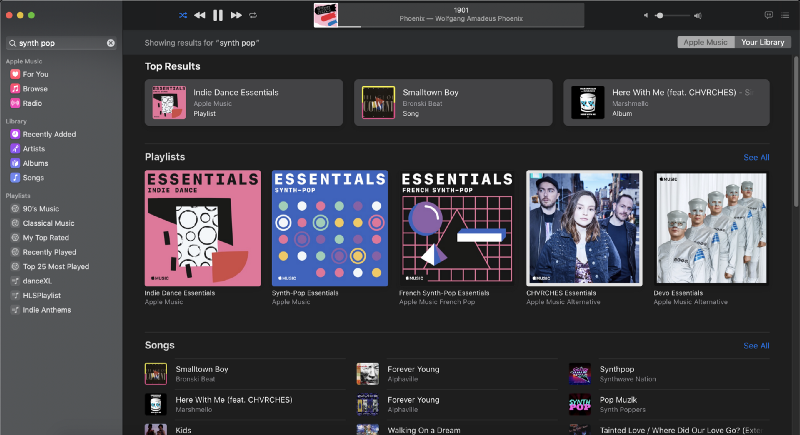
Task: Clear the synth pop search field
Action: [111, 43]
